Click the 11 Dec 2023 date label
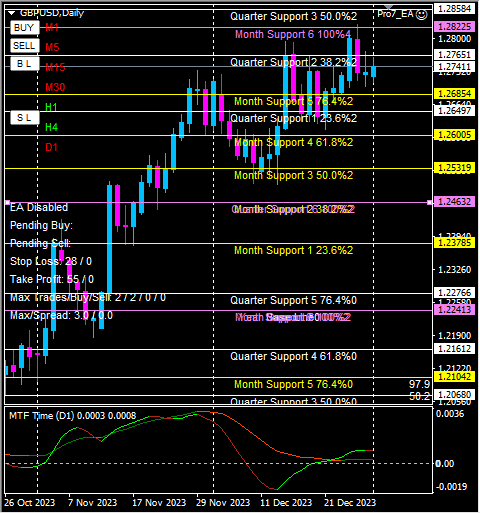 coord(286,503)
